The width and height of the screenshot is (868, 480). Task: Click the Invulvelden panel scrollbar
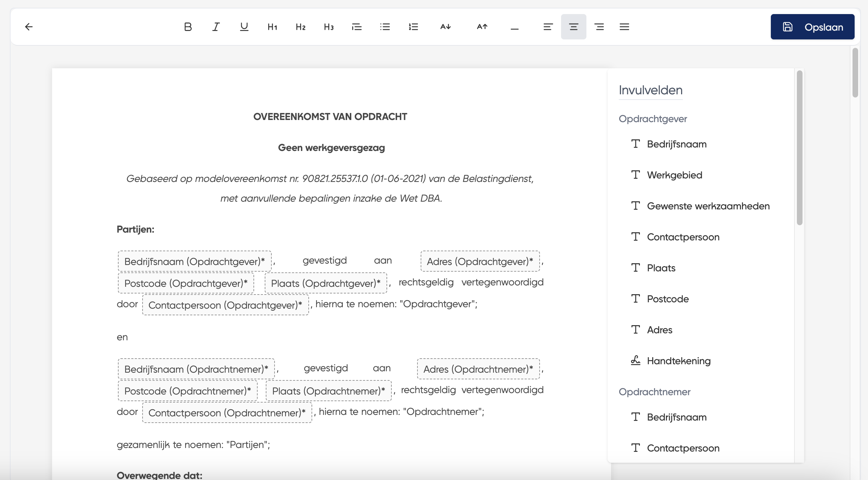pyautogui.click(x=800, y=148)
